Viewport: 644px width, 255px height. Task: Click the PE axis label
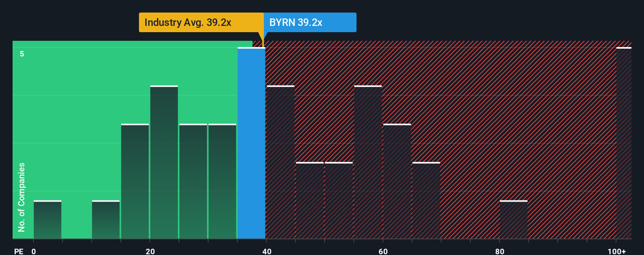19,251
